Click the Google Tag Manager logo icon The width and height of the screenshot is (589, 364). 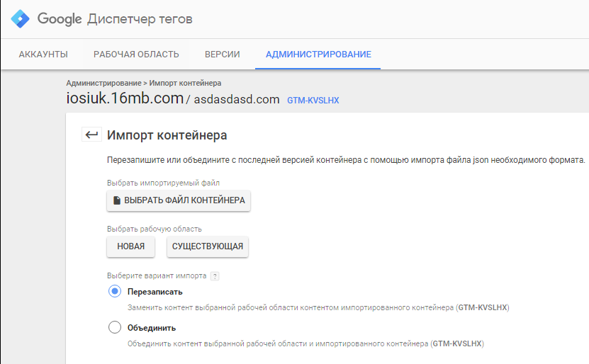[20, 19]
